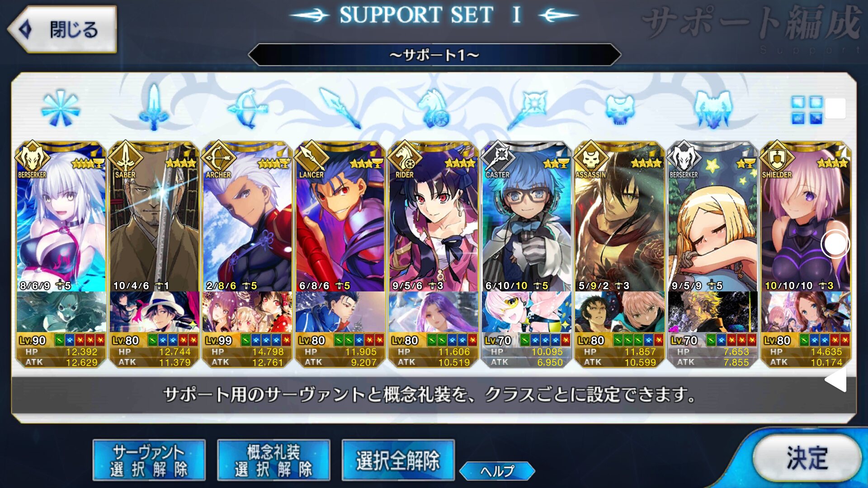Open the Archer Lv.99 servant card
The image size is (868, 488).
pos(247,217)
